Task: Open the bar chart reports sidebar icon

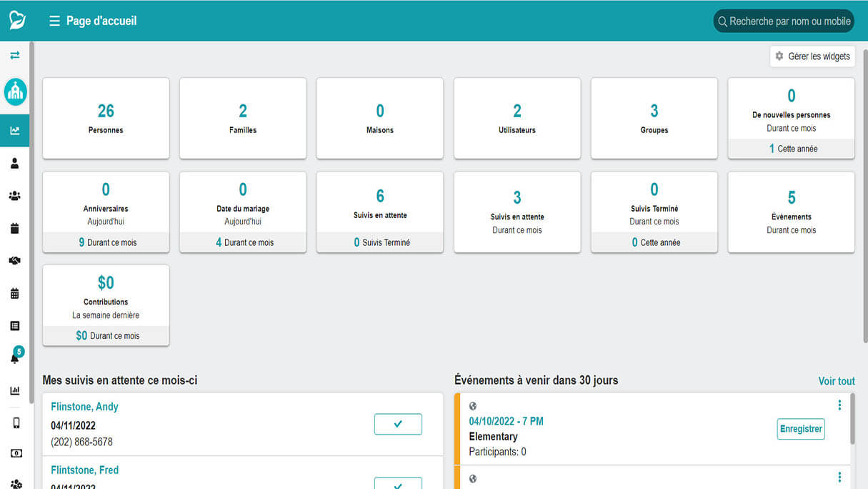Action: 14,390
